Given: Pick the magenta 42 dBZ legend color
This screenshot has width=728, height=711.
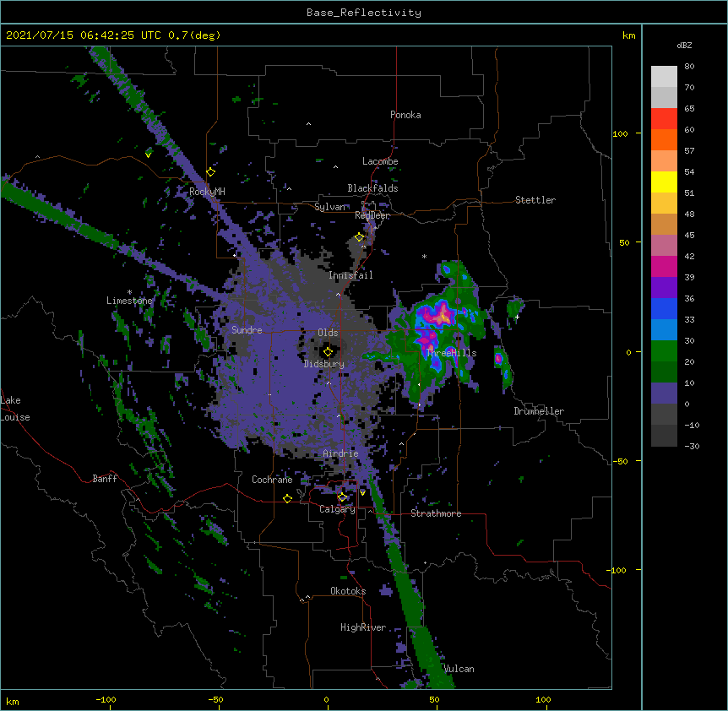Looking at the screenshot, I should pos(664,266).
